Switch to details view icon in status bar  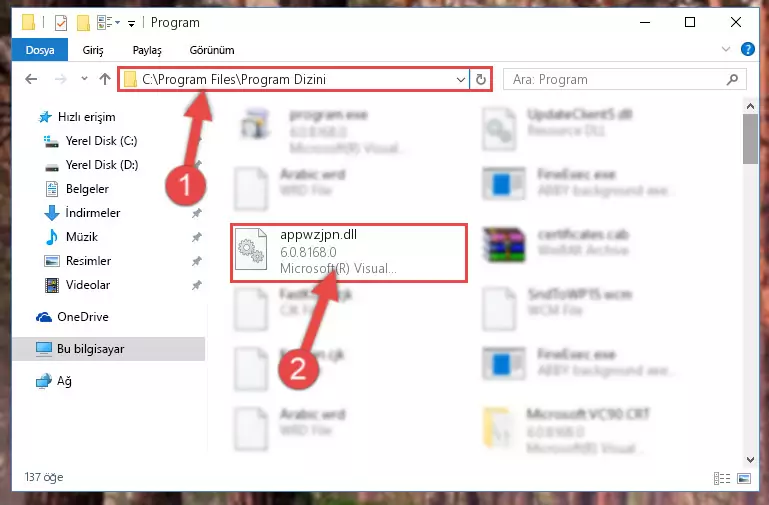click(721, 478)
